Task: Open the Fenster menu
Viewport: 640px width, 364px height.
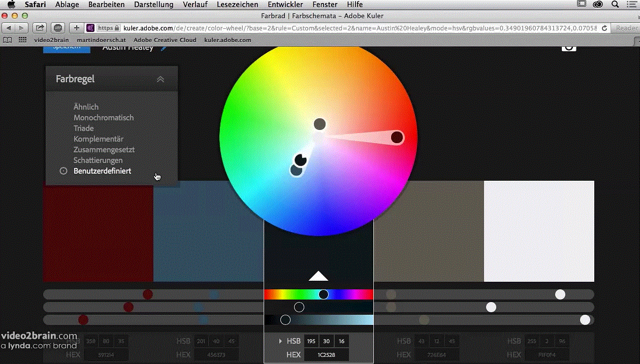Action: [x=325, y=5]
